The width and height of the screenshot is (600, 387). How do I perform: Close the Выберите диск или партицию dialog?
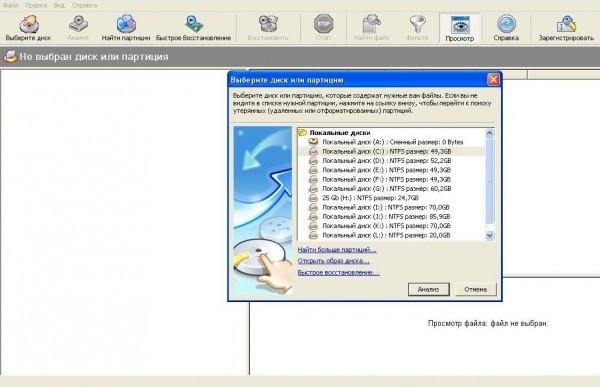coord(493,80)
